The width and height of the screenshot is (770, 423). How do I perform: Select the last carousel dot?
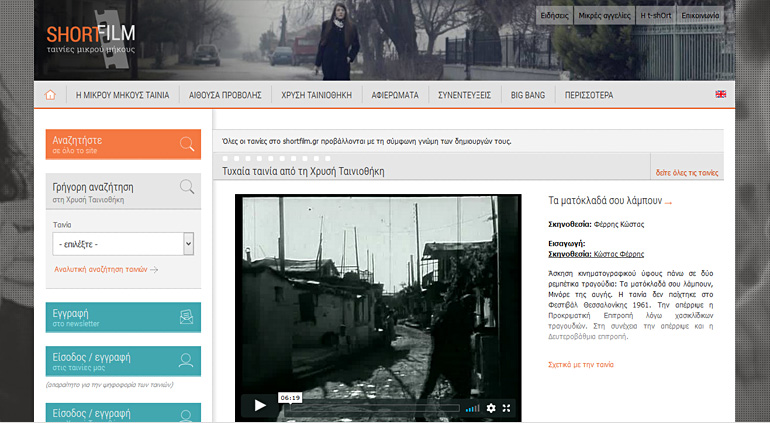click(328, 158)
